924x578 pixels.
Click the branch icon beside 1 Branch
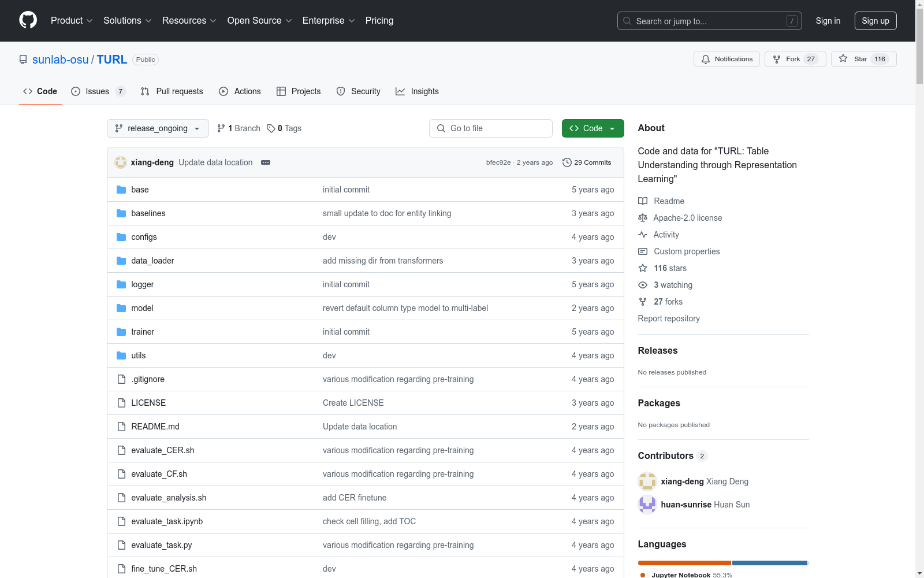[x=221, y=128]
